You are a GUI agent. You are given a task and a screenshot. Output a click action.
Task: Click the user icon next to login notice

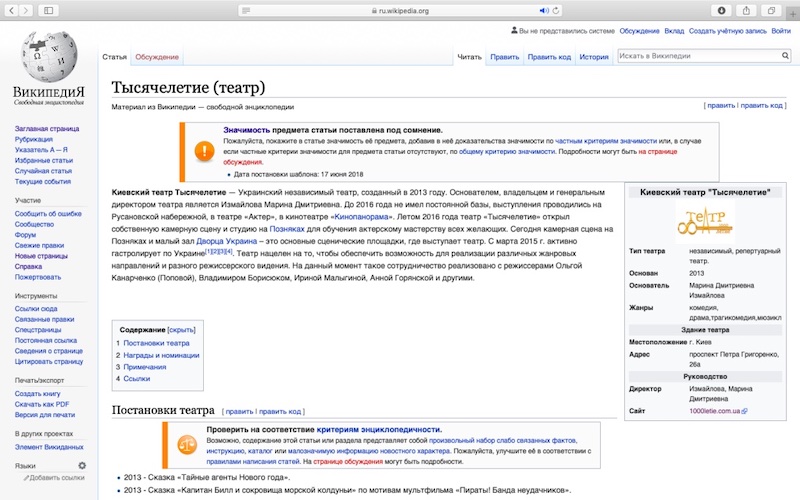click(514, 31)
